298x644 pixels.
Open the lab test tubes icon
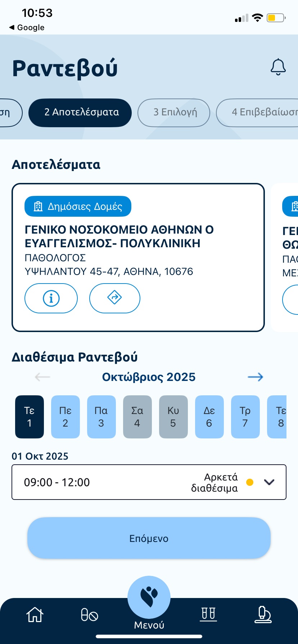[x=208, y=614]
